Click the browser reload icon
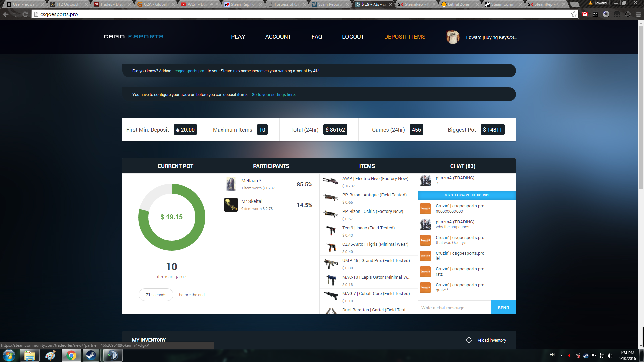The image size is (644, 362). pos(25,14)
